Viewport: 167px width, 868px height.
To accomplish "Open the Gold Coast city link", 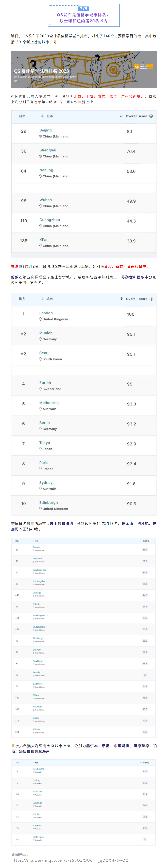I will tap(39, 837).
